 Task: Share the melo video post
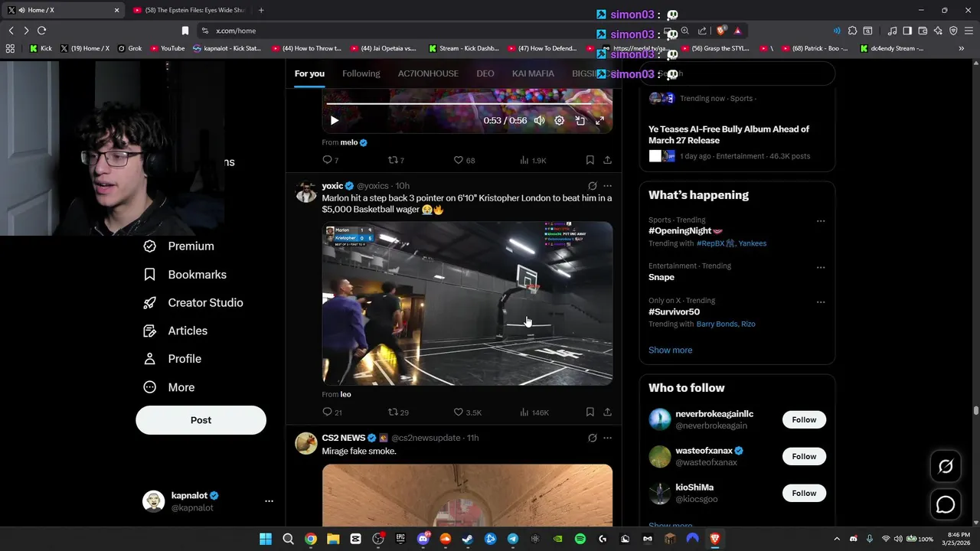pyautogui.click(x=607, y=160)
